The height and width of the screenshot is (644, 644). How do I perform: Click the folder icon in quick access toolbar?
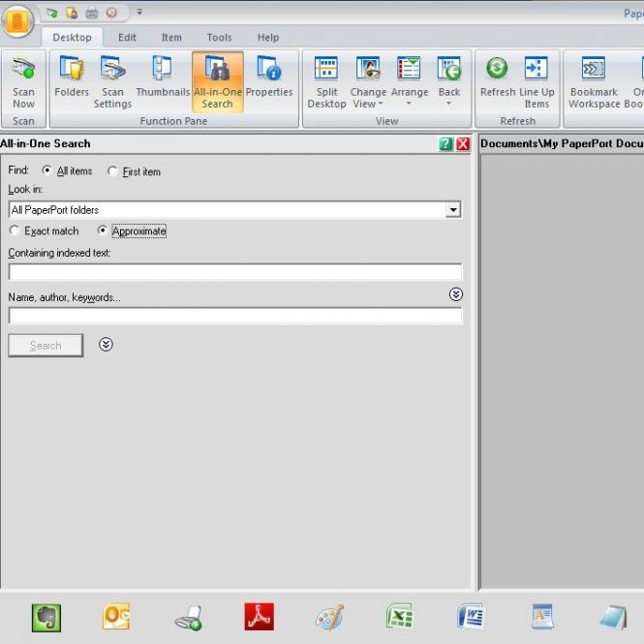click(72, 14)
